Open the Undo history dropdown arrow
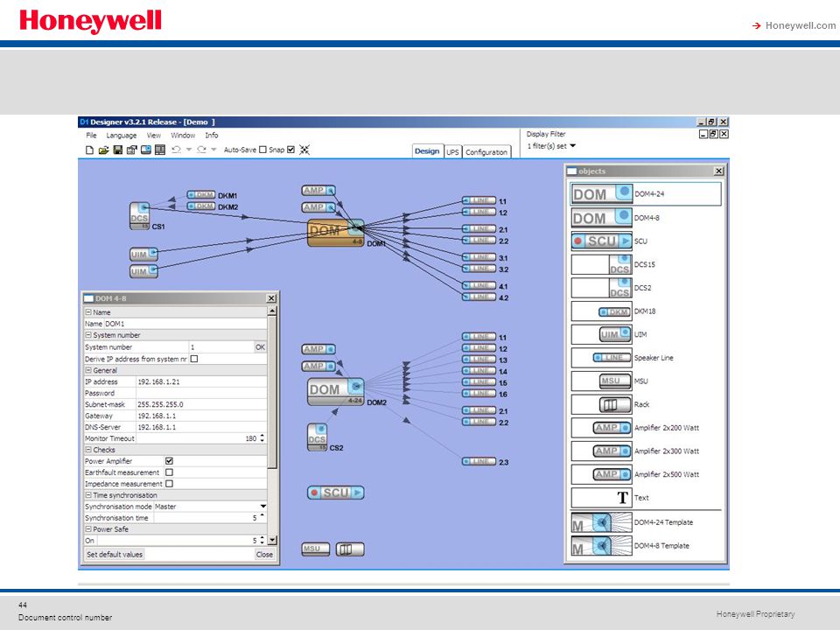This screenshot has height=630, width=840. coord(189,150)
